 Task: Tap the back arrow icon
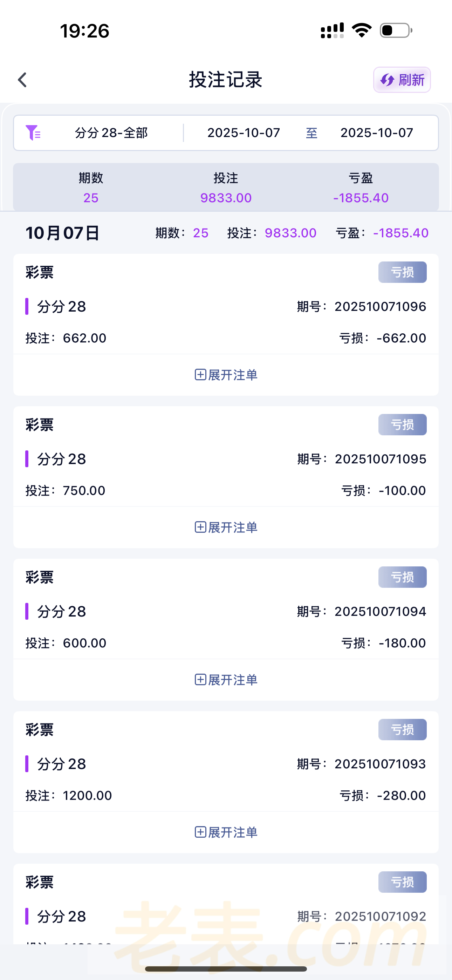click(x=22, y=80)
